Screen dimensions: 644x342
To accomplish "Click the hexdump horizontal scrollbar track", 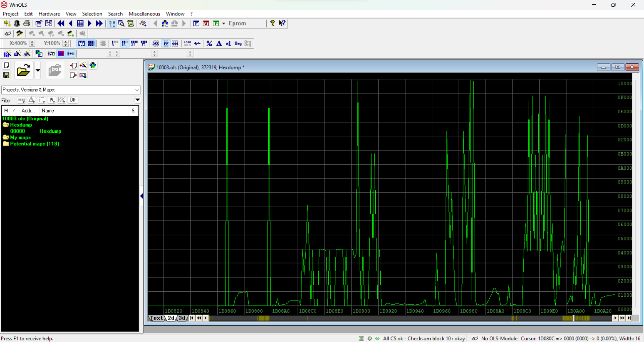I will 402,318.
